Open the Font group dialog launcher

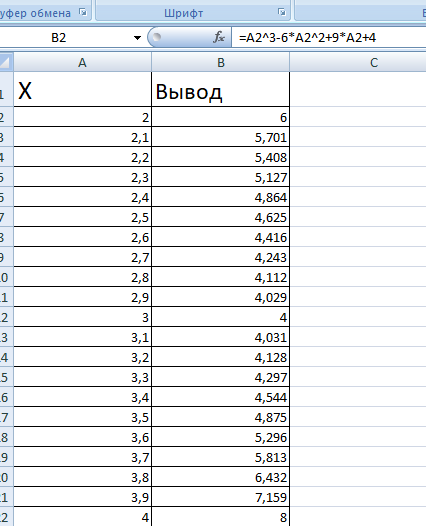(x=282, y=12)
